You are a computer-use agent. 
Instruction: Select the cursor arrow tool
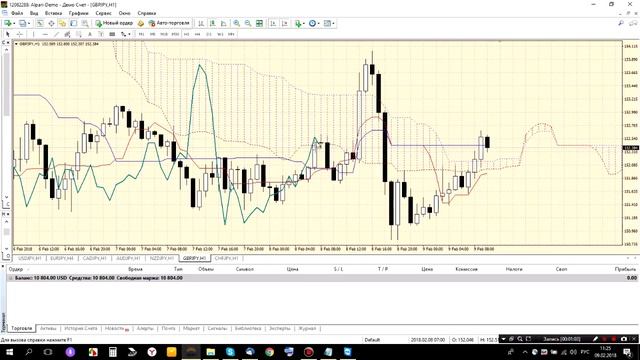[8, 34]
